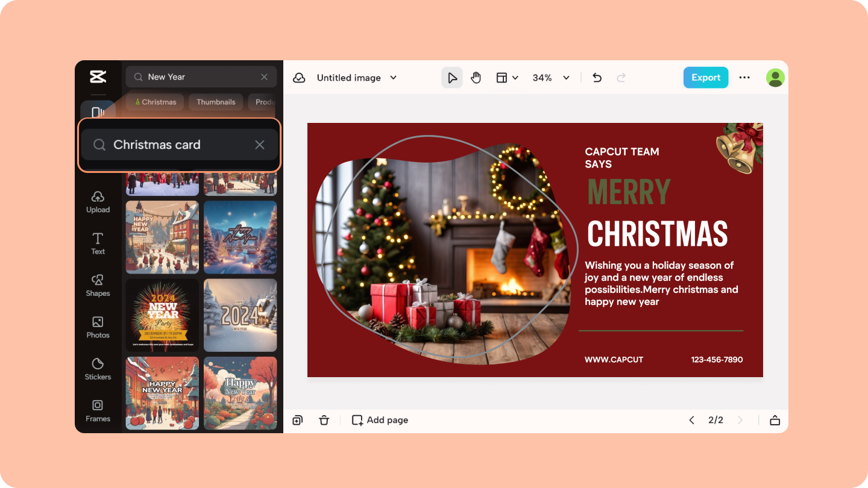The image size is (868, 488).
Task: Click the Export button
Action: pyautogui.click(x=706, y=78)
